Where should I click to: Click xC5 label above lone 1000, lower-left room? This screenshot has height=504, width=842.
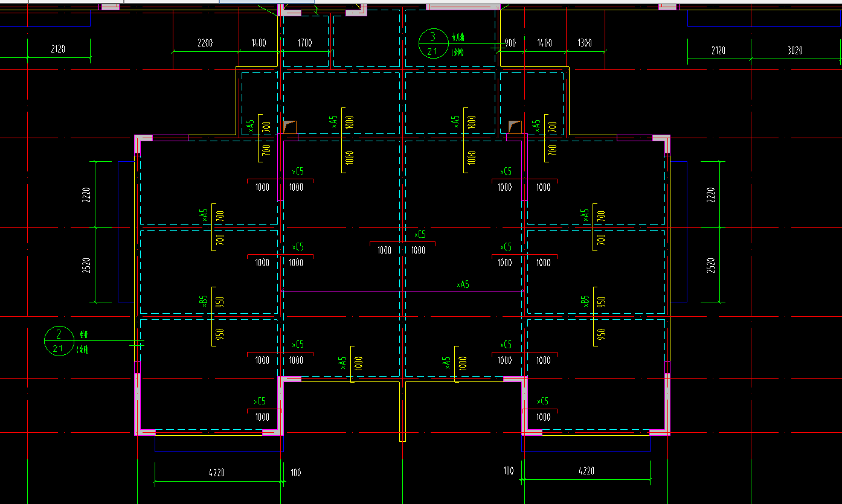point(260,401)
